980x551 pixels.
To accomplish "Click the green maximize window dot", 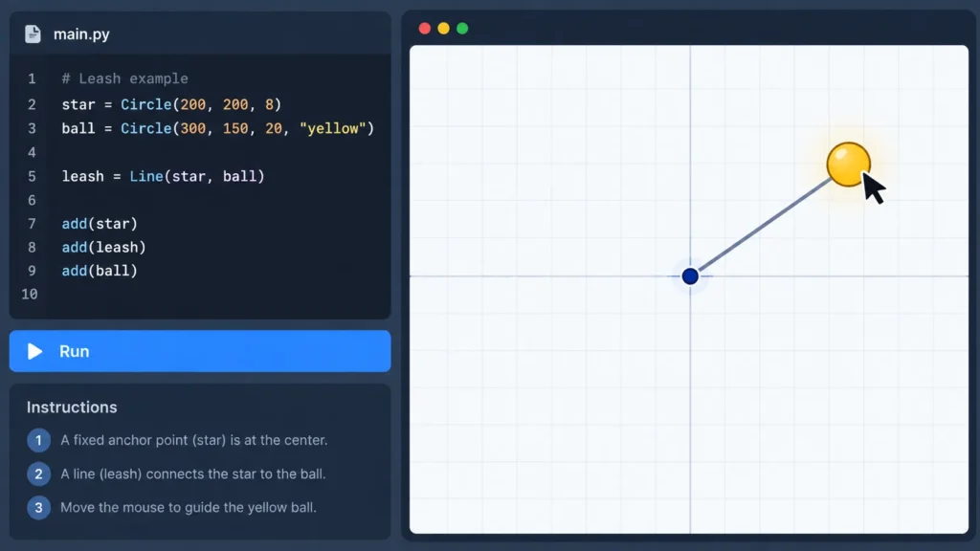I will [x=462, y=28].
